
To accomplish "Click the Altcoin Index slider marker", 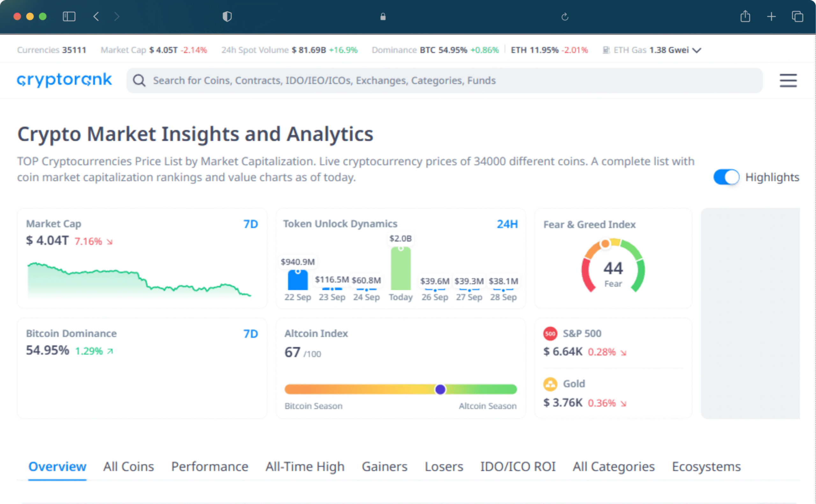I will click(440, 389).
